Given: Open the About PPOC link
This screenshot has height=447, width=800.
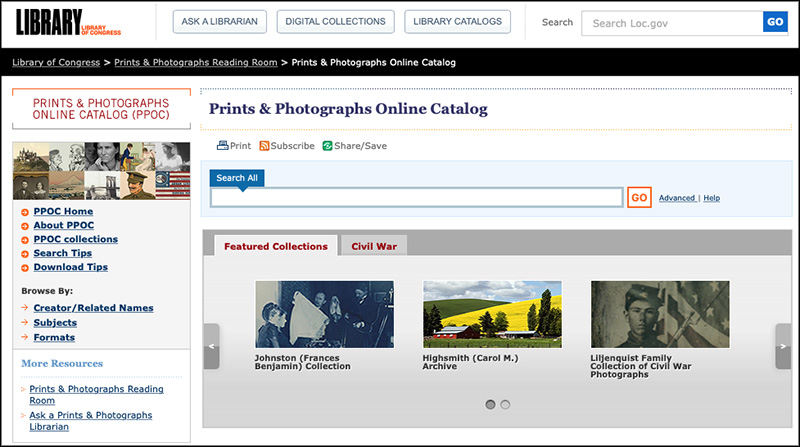Looking at the screenshot, I should click(x=64, y=225).
